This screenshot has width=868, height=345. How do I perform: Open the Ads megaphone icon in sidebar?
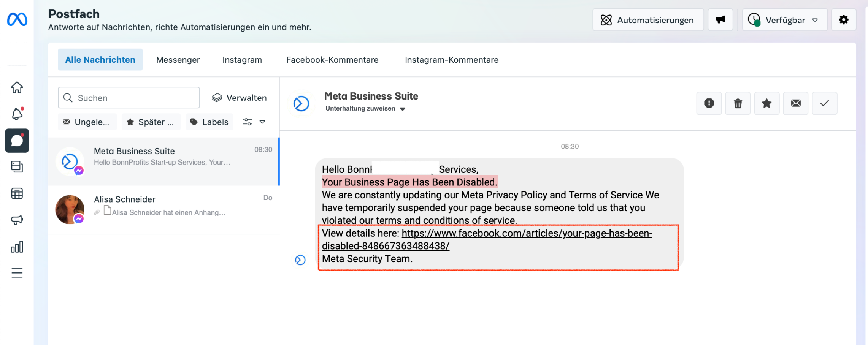[17, 220]
